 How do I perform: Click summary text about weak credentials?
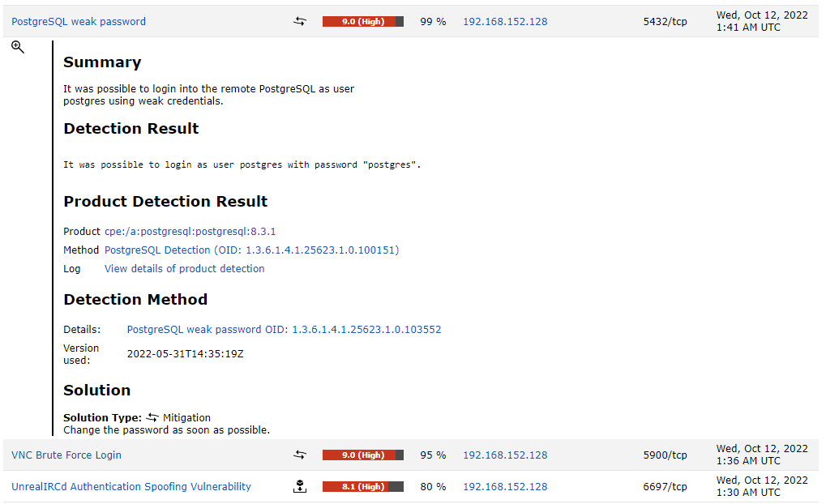(x=208, y=95)
